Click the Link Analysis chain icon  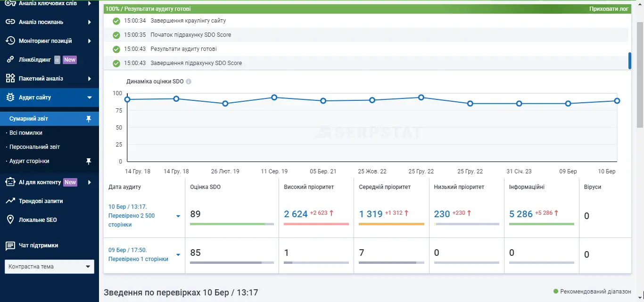tap(10, 22)
